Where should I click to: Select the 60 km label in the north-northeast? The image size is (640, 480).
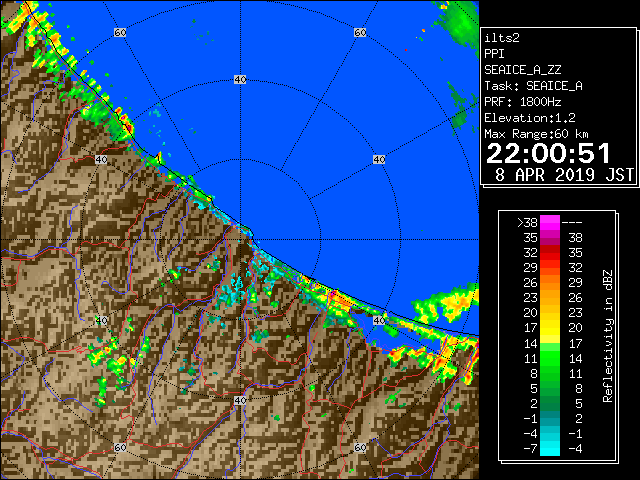click(360, 32)
